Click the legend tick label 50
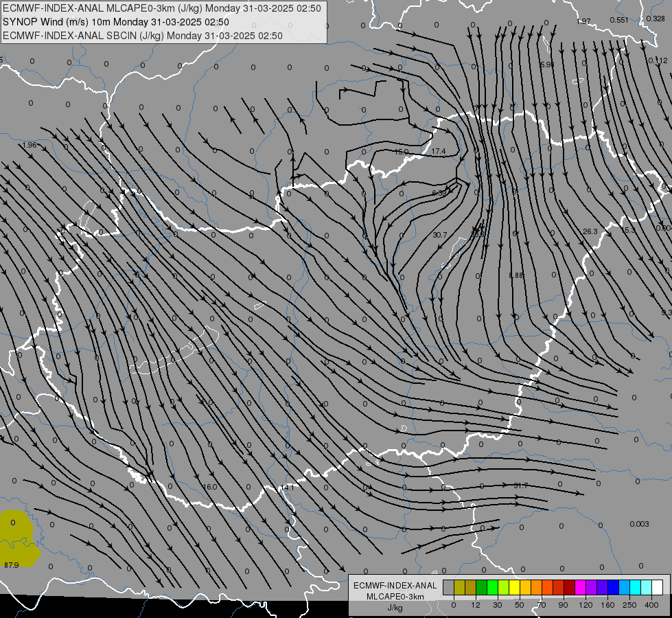The height and width of the screenshot is (618, 672). (520, 605)
